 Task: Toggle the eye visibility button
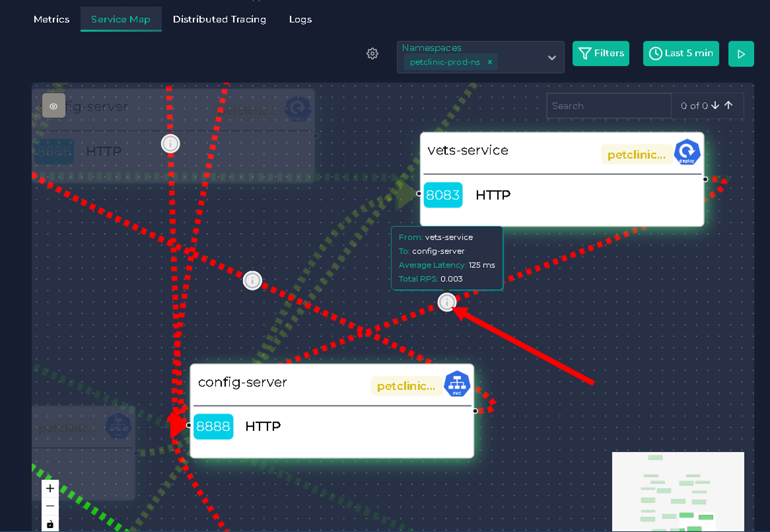click(x=53, y=106)
